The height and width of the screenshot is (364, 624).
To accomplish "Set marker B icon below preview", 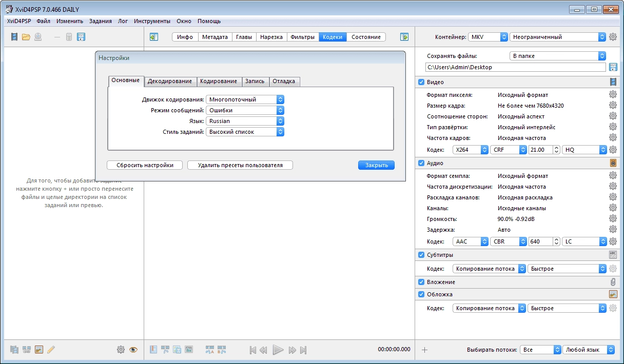I will point(222,350).
